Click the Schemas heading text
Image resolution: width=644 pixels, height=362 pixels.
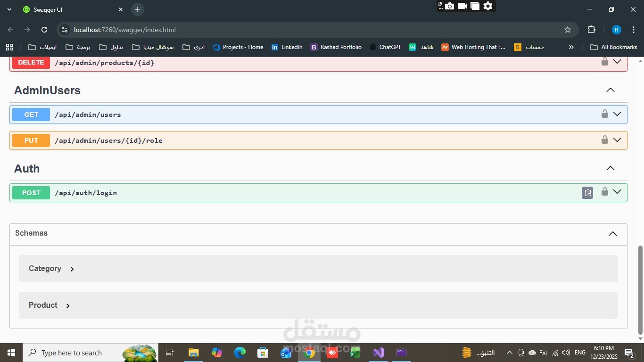tap(31, 233)
